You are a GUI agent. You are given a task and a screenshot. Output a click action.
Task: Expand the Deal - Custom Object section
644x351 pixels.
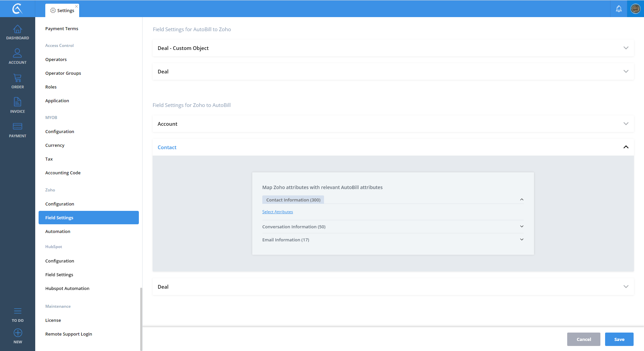[626, 48]
